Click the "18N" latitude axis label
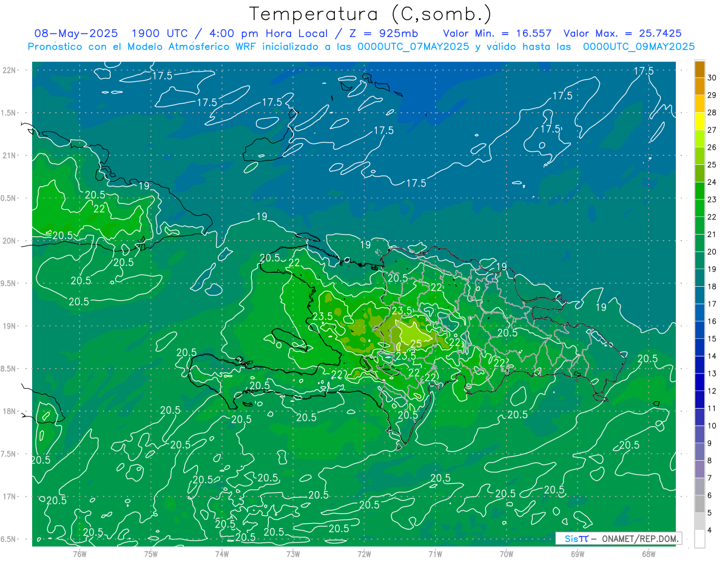The width and height of the screenshot is (728, 562). pyautogui.click(x=9, y=411)
